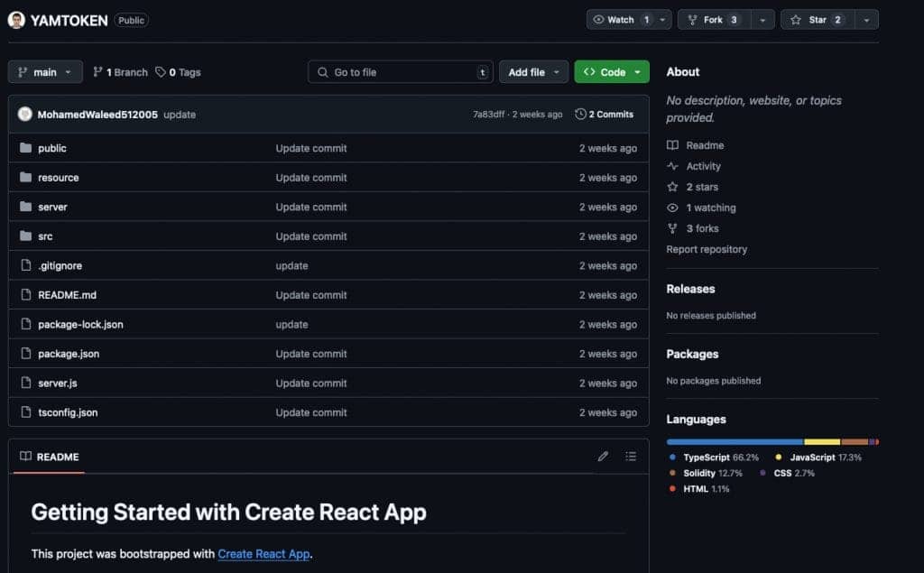Click the star icon beside 2 stars

point(672,187)
